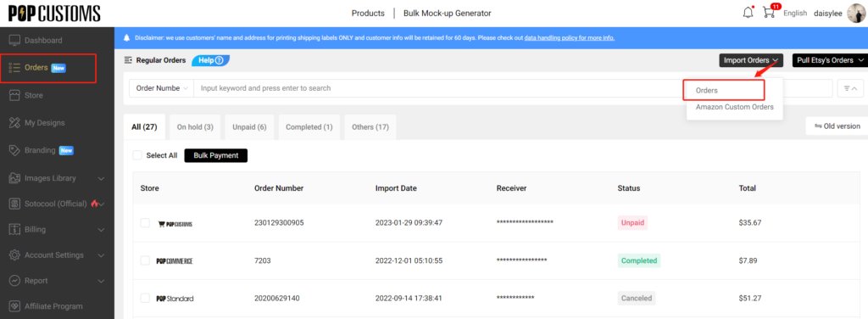The height and width of the screenshot is (319, 868).
Task: Select Amazon Custom Orders menu entry
Action: point(735,107)
